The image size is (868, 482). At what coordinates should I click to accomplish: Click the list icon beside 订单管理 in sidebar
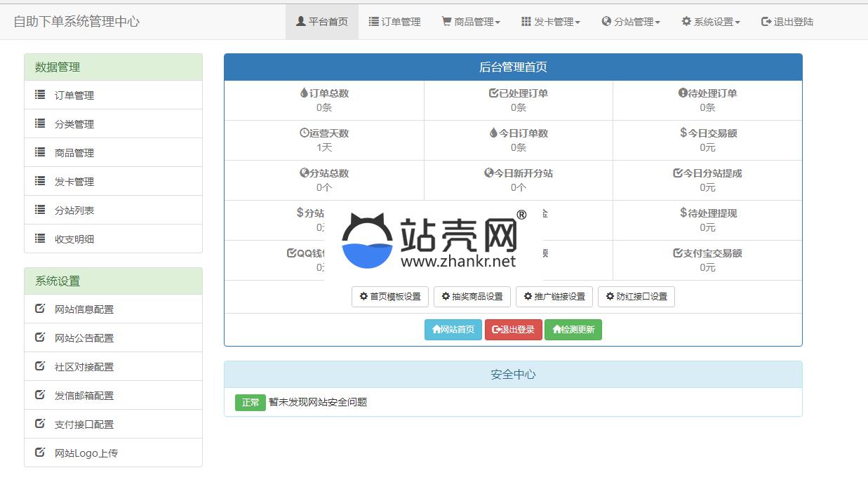tap(40, 95)
